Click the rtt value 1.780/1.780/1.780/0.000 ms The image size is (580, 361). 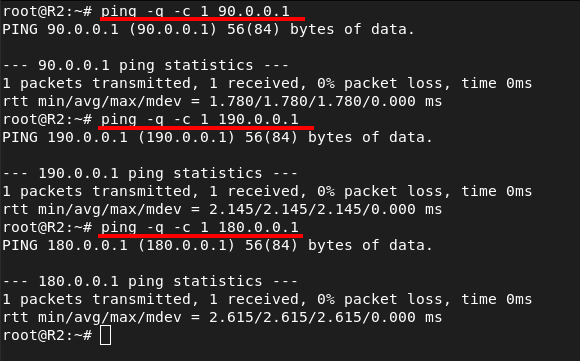(x=326, y=101)
